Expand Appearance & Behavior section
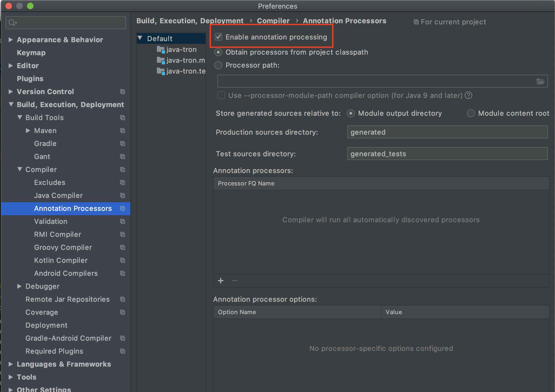555x392 pixels. [x=11, y=40]
